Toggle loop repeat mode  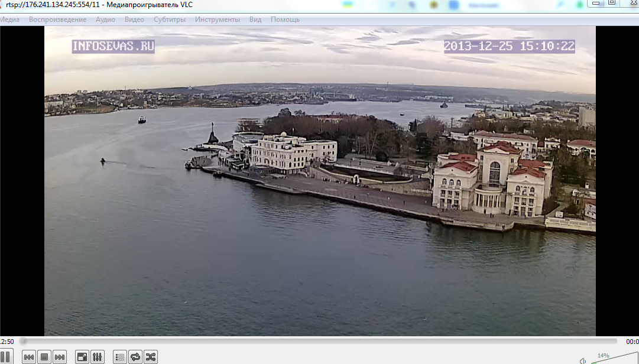135,357
